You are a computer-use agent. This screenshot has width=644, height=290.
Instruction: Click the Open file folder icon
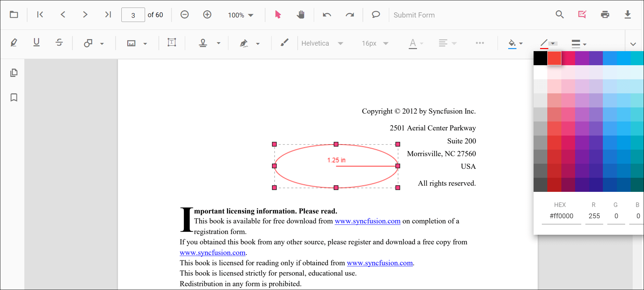pyautogui.click(x=14, y=15)
